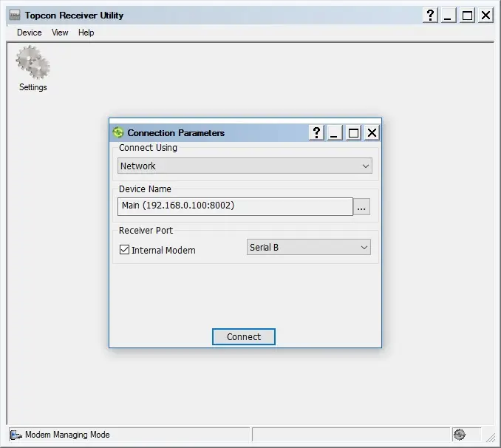This screenshot has height=448, width=501.
Task: Click the main window help question mark
Action: pyautogui.click(x=430, y=15)
